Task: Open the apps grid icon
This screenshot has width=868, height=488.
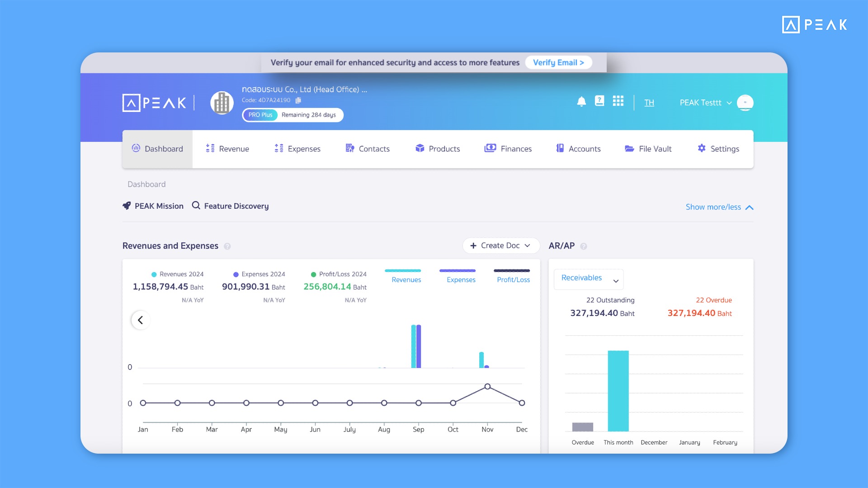Action: [x=618, y=101]
